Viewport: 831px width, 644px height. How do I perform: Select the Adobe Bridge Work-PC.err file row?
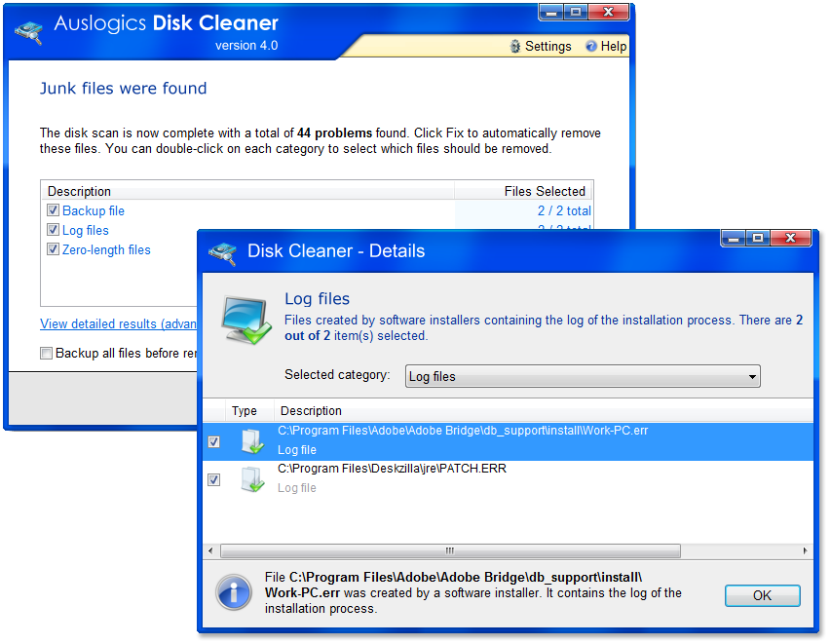[x=508, y=441]
